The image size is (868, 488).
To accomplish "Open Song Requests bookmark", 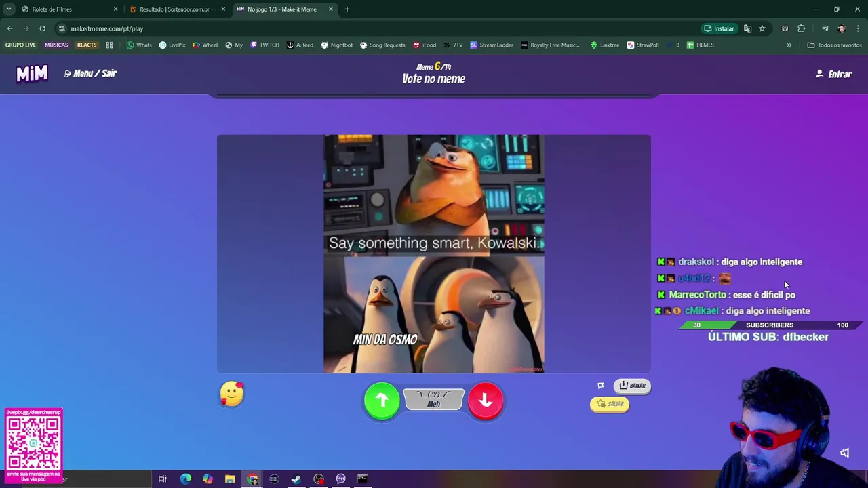I will pyautogui.click(x=382, y=45).
